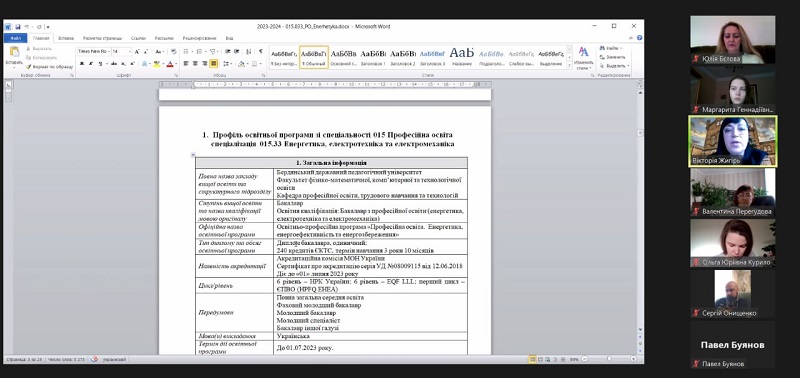
Task: Increase paragraph indent
Action: pyautogui.click(x=237, y=52)
